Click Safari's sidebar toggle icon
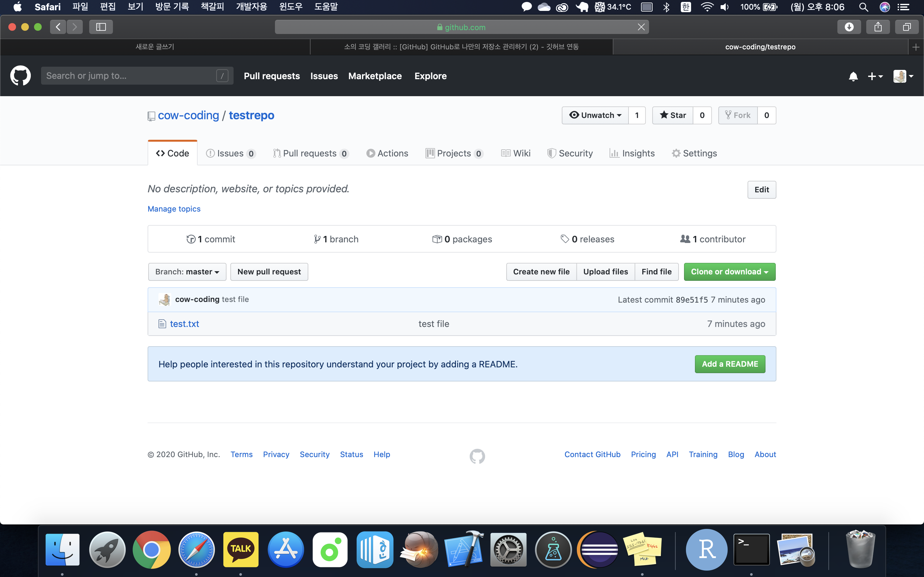Image resolution: width=924 pixels, height=577 pixels. coord(101,27)
